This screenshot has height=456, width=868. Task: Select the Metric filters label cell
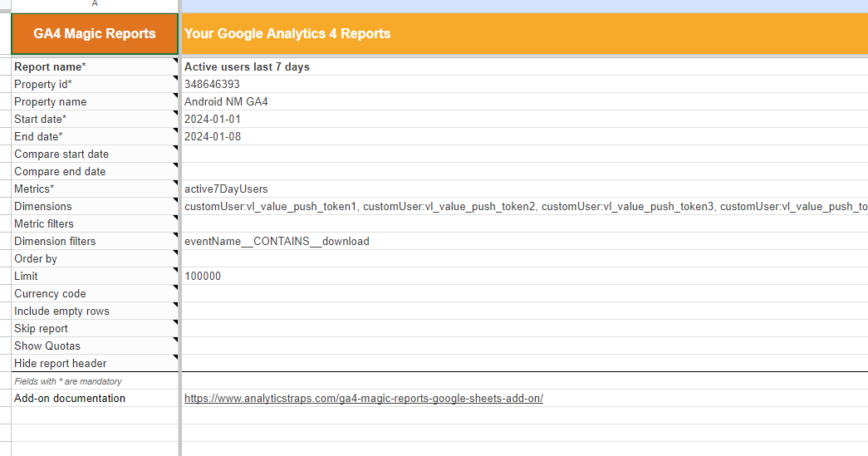pos(95,223)
